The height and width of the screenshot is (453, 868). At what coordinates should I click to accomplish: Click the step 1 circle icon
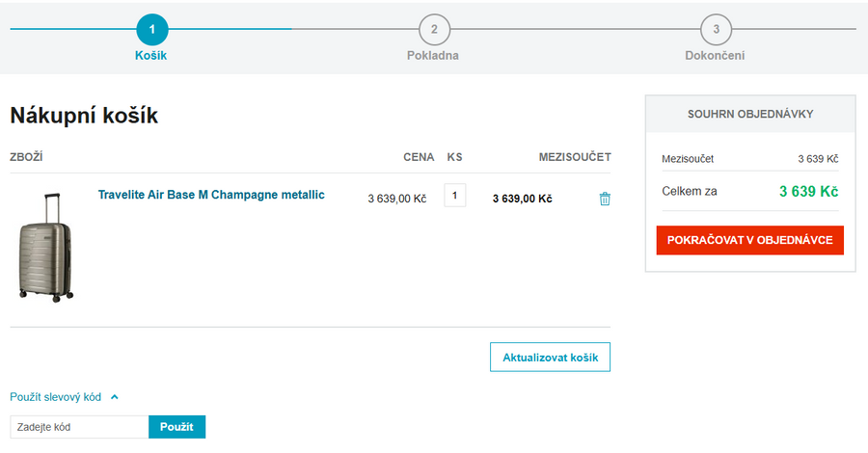coord(151,30)
